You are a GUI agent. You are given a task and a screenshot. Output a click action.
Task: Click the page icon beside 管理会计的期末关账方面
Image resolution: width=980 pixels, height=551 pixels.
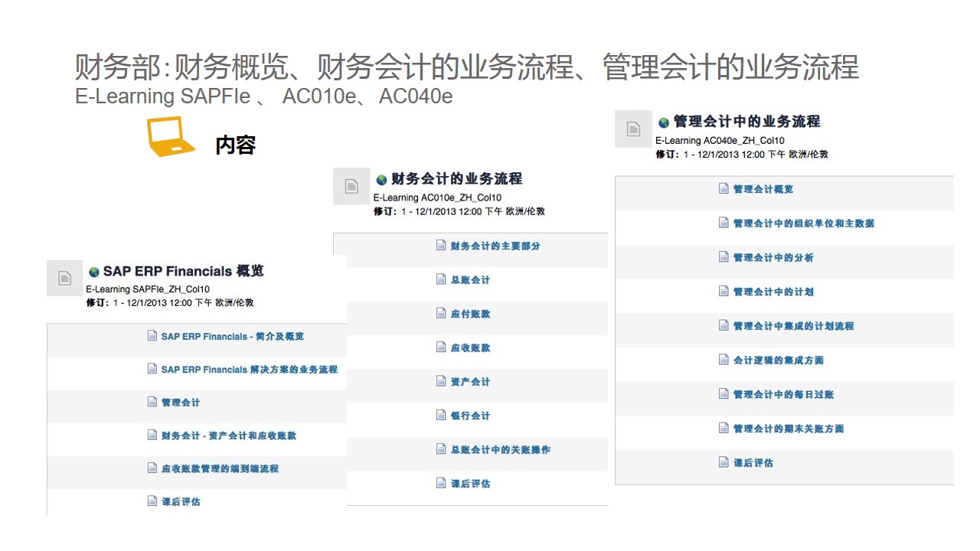pos(724,428)
